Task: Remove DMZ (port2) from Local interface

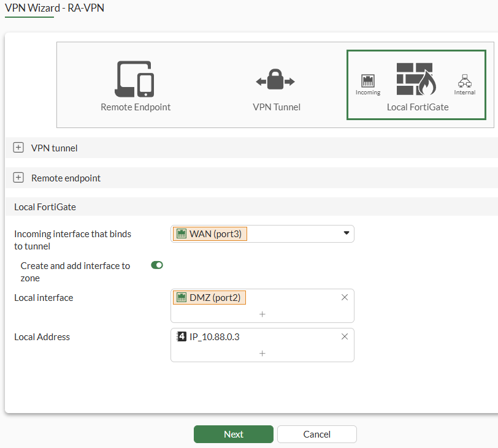Action: pyautogui.click(x=344, y=297)
